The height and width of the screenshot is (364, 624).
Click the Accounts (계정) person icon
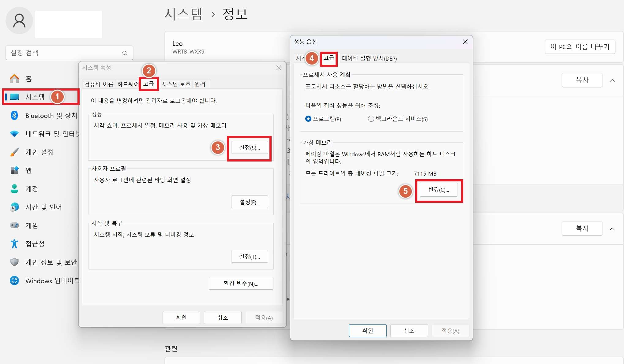(14, 189)
